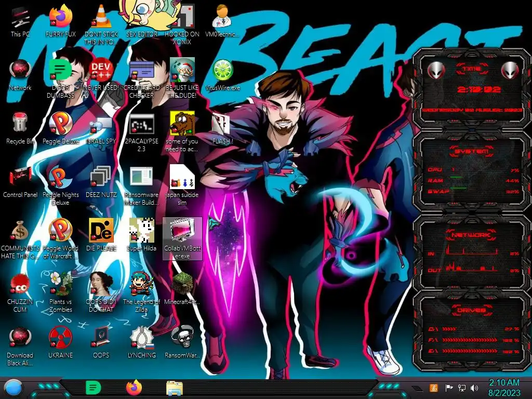Click the NETWORK widget header
Screen dimensions: 532x399
pos(471,234)
